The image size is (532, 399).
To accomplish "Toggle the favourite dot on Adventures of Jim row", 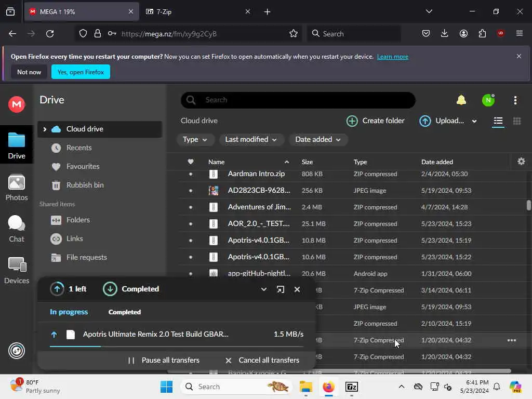I will click(x=191, y=207).
